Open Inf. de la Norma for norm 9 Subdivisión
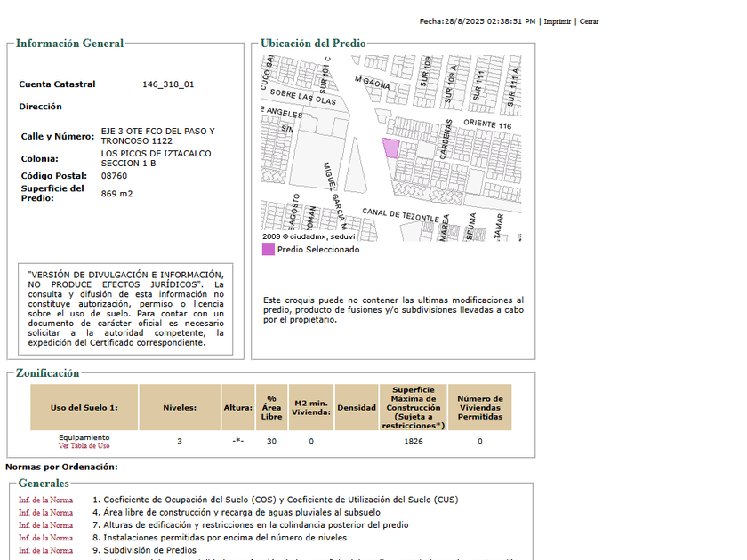Screen dimensions: 747x560 (x=45, y=550)
